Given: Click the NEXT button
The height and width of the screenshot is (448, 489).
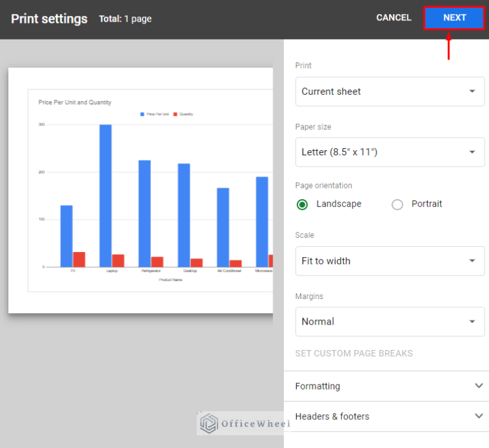Looking at the screenshot, I should click(454, 18).
